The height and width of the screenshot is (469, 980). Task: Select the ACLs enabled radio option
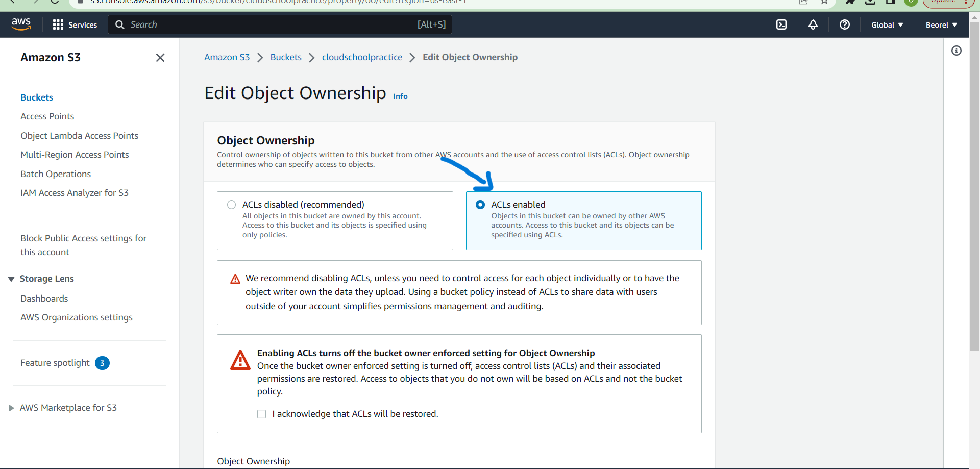[x=480, y=205]
